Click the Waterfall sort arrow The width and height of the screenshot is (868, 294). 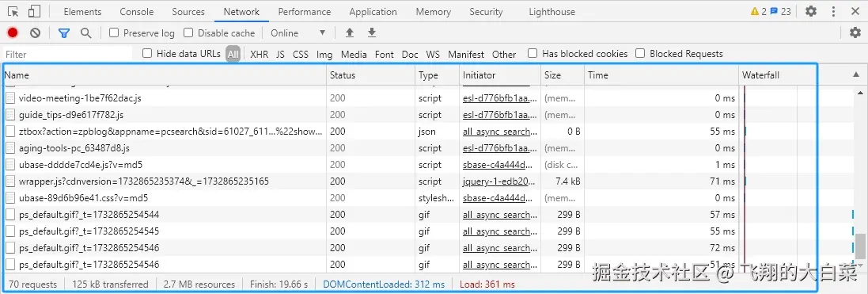coord(856,74)
